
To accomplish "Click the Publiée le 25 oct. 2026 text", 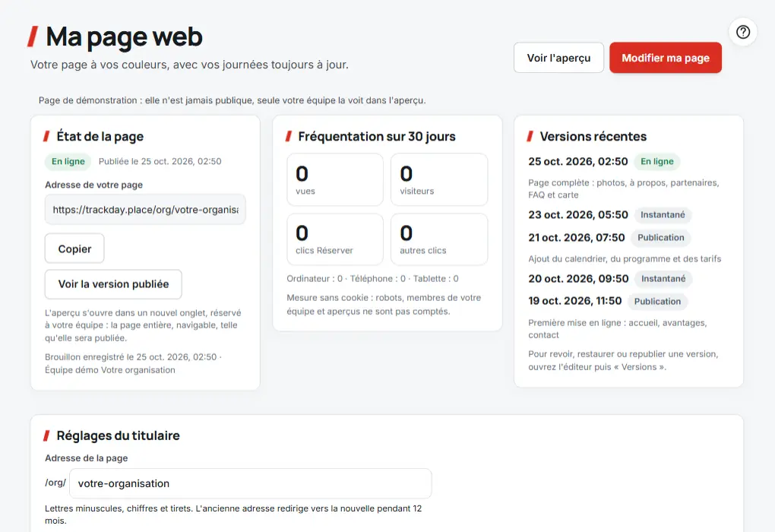I will point(160,162).
